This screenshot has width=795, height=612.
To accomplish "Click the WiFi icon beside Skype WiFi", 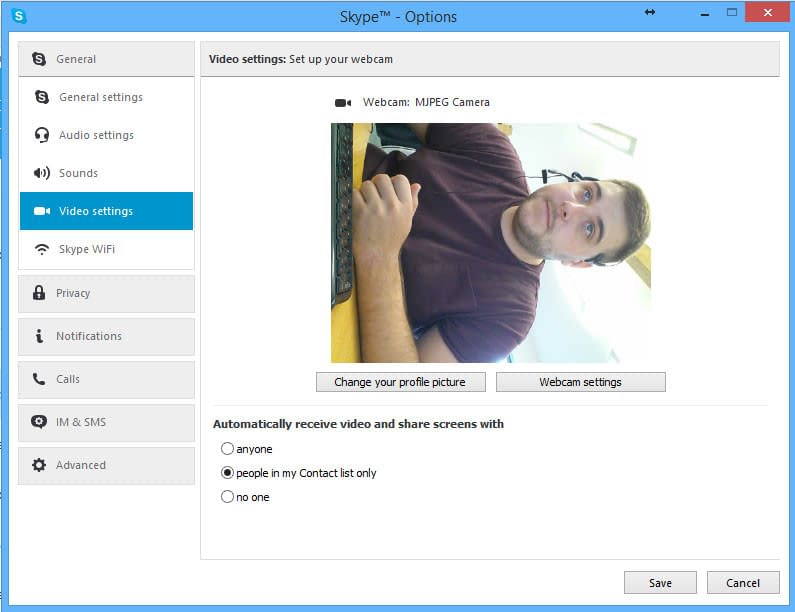I will [x=42, y=249].
